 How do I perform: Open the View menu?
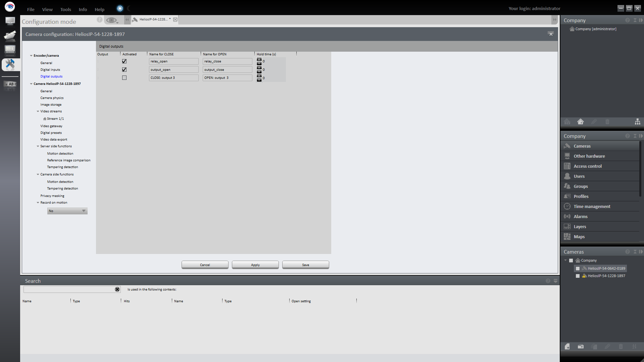(x=47, y=9)
